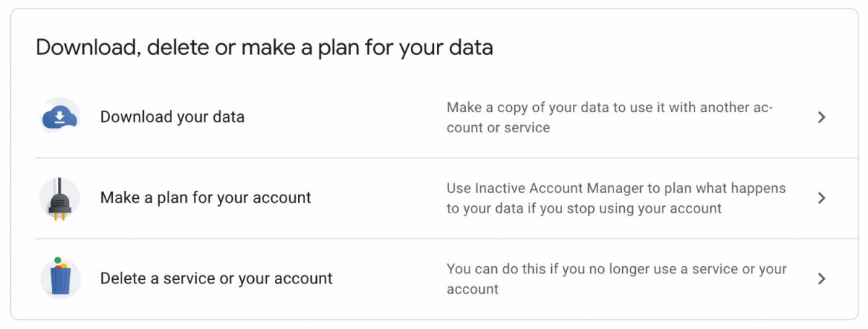Choose 'Delete a service or your account'
The image size is (868, 329).
[216, 279]
